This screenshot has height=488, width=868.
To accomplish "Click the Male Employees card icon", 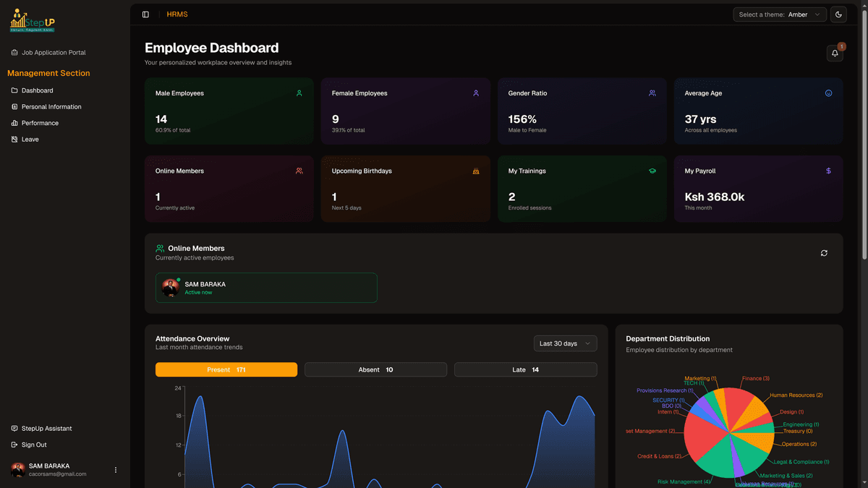I will tap(299, 93).
